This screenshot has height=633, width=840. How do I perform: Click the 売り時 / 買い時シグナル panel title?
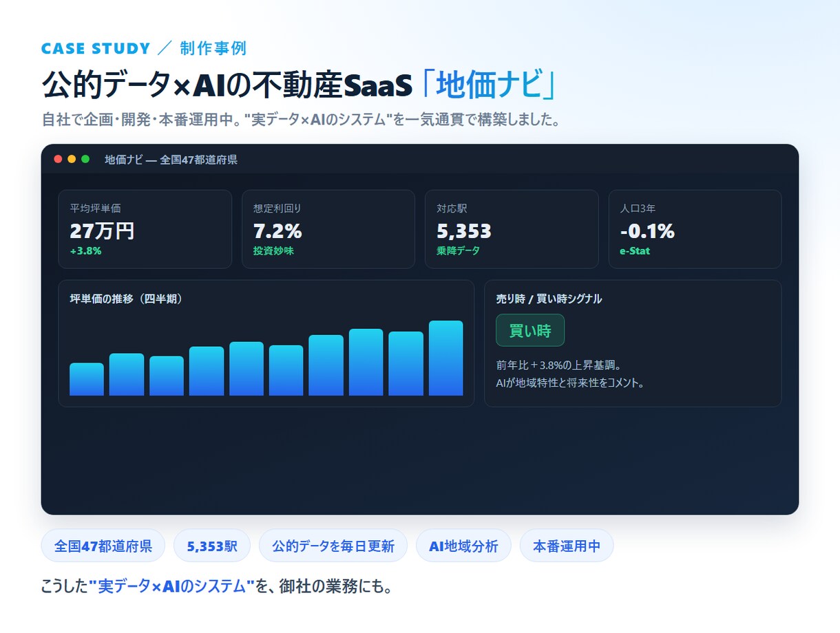click(x=549, y=299)
